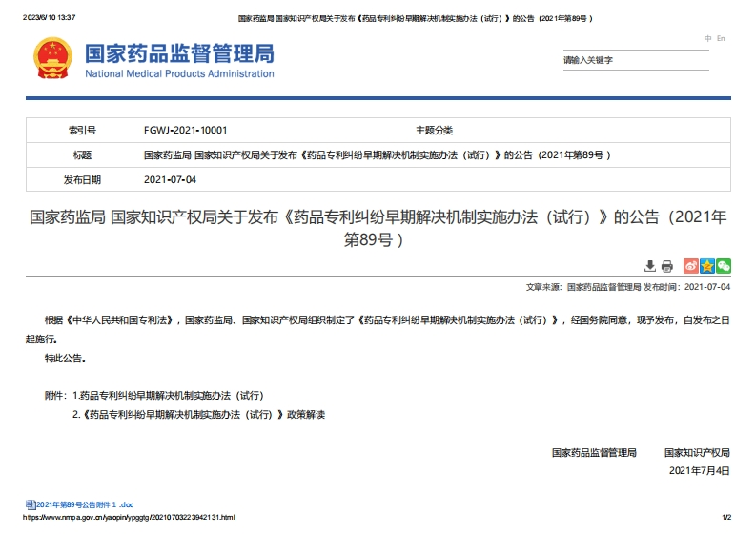This screenshot has height=535, width=756.
Task: Open attachment 1 药品专利纠纷早期解决机制实施办法（试行）
Action: pos(168,395)
